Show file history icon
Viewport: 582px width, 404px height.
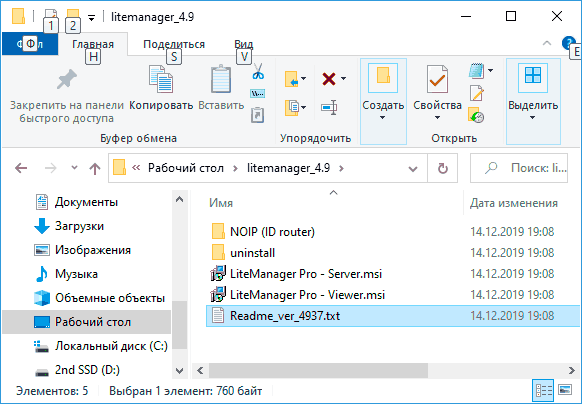pyautogui.click(x=476, y=115)
